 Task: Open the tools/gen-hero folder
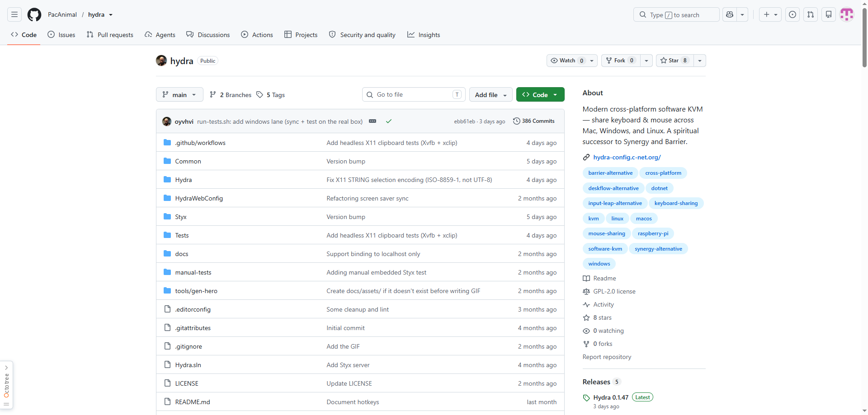tap(196, 291)
